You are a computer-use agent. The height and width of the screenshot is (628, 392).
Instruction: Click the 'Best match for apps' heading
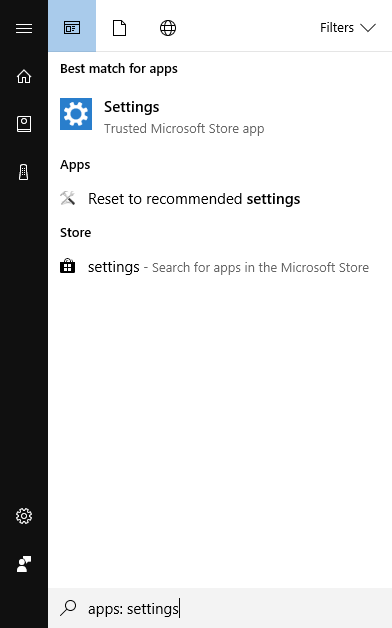click(119, 68)
